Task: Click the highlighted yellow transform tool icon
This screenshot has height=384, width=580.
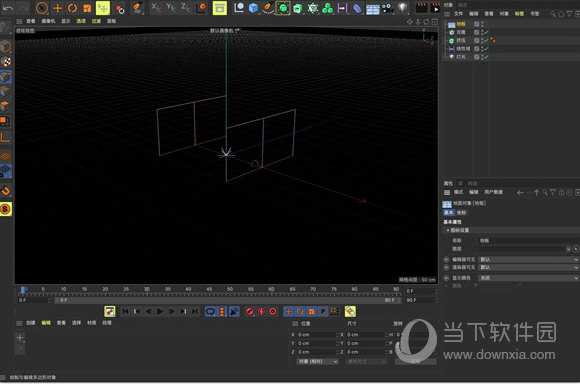Action: pyautogui.click(x=103, y=8)
